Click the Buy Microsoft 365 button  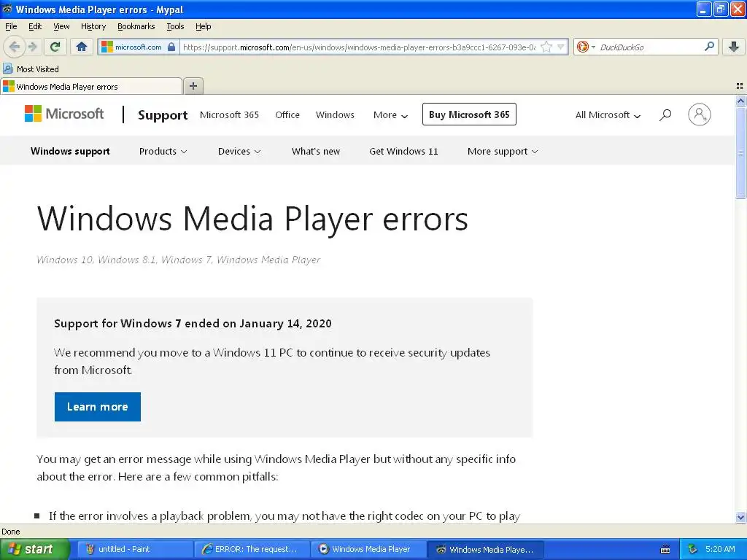point(469,114)
